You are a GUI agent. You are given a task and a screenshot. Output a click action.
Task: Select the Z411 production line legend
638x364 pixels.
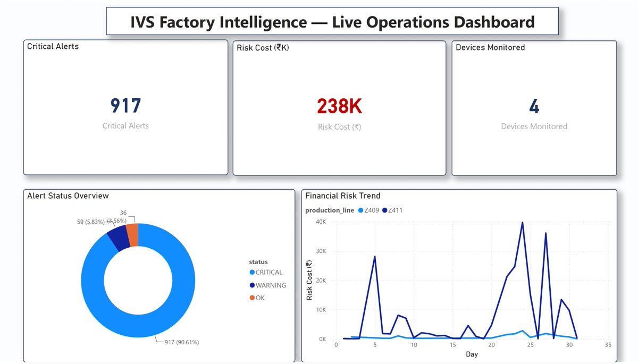[x=392, y=210]
